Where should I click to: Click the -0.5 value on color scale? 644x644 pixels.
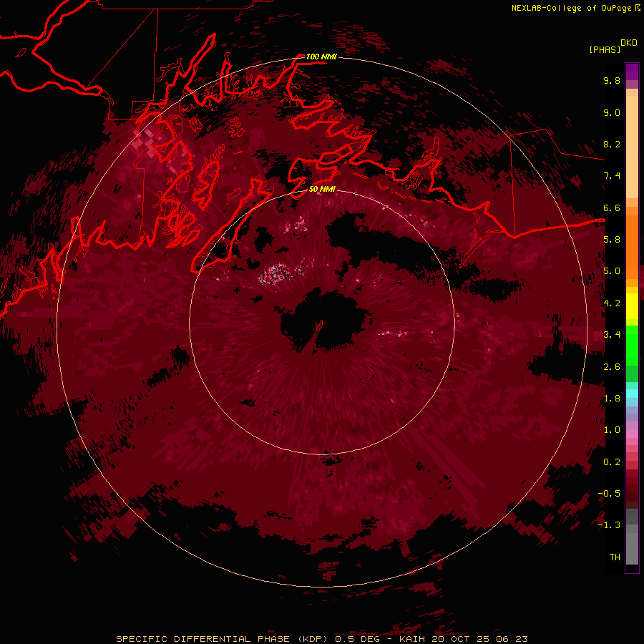point(609,494)
